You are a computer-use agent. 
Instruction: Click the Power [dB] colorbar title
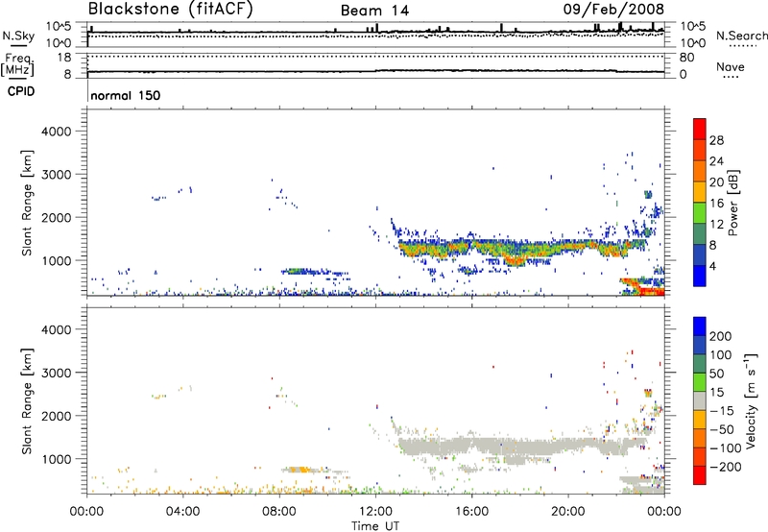pyautogui.click(x=732, y=203)
